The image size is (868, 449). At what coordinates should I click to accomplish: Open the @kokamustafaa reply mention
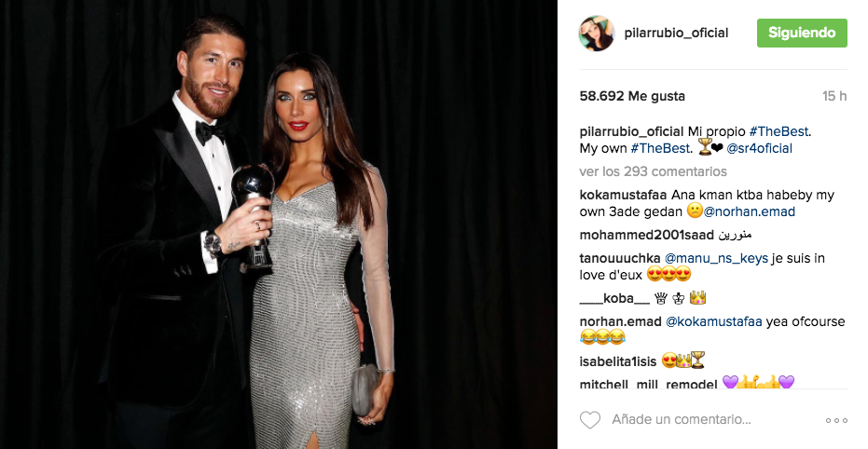(x=713, y=321)
